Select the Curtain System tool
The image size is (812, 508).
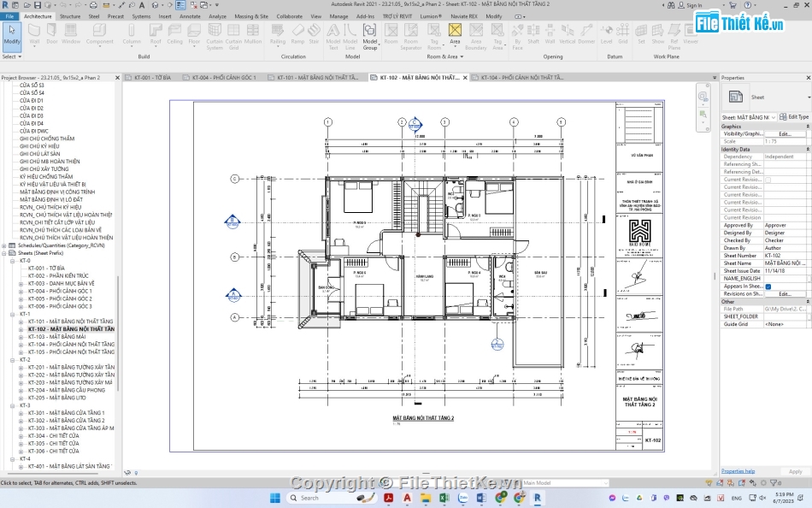(215, 37)
